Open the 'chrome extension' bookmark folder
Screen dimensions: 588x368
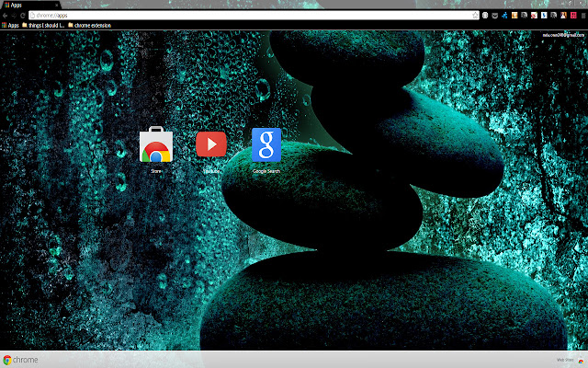click(90, 26)
